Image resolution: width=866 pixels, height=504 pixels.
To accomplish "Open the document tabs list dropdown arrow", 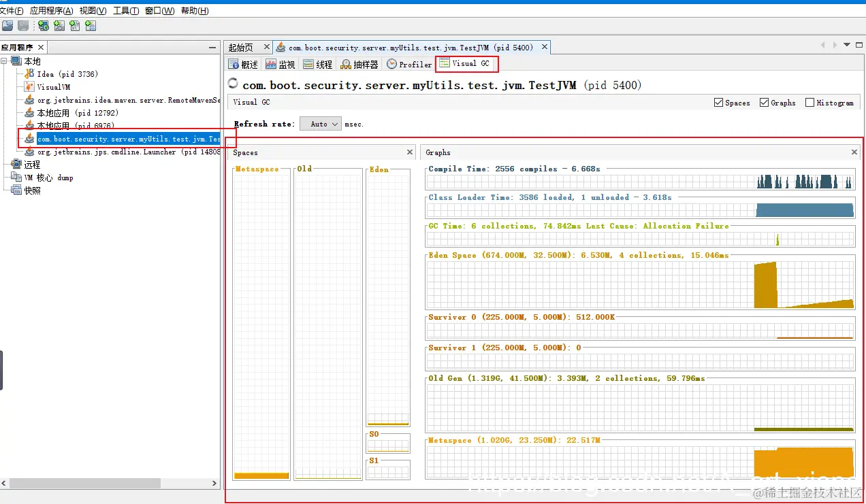I will click(848, 45).
